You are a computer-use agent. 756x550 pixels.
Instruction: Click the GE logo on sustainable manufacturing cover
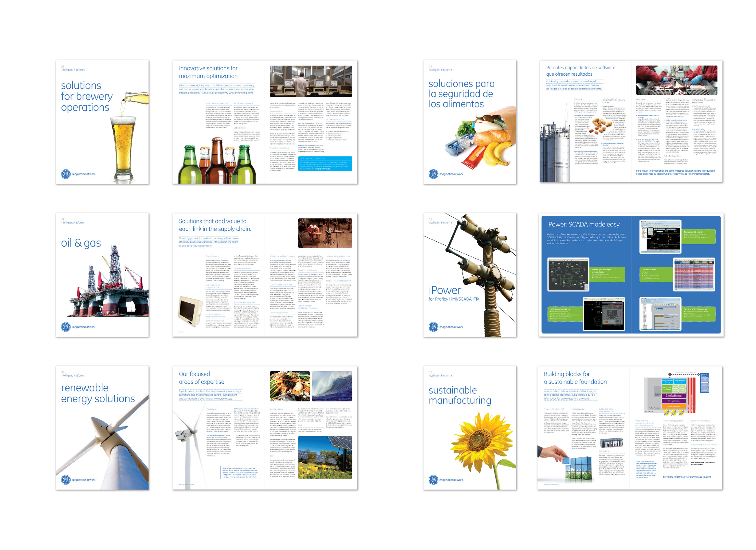(x=433, y=480)
